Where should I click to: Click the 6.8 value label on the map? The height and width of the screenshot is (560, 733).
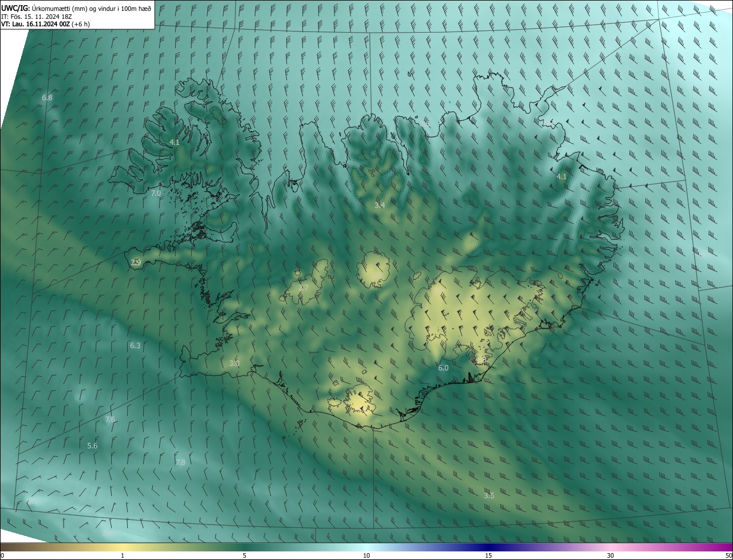click(x=47, y=98)
